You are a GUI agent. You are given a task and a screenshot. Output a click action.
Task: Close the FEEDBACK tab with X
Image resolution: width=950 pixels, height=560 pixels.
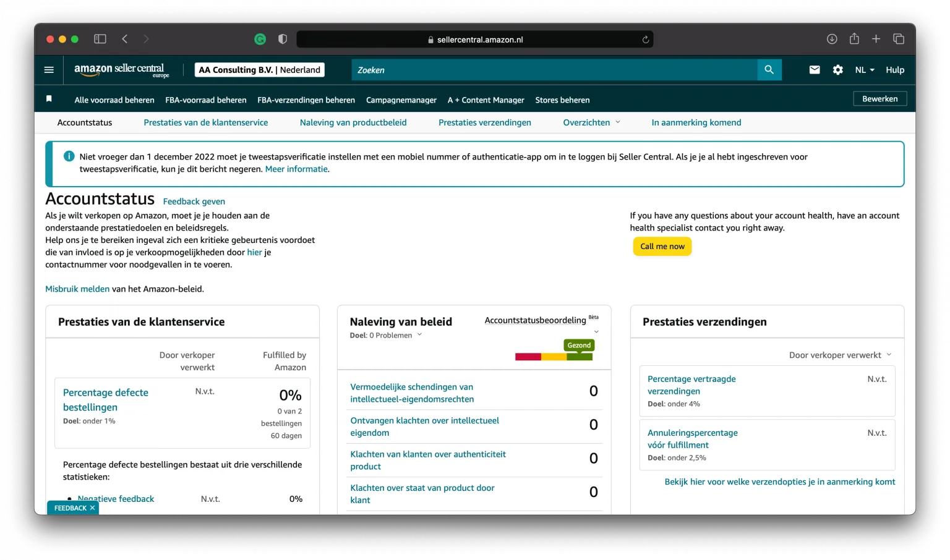point(92,508)
